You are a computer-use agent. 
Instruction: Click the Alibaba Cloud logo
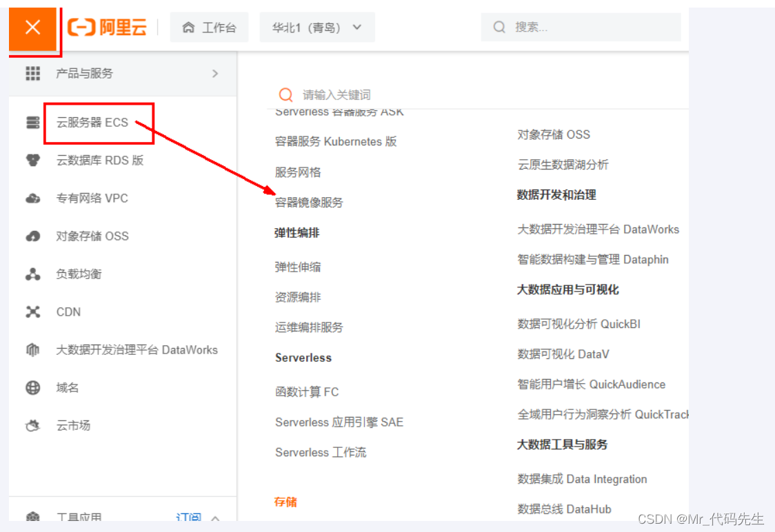(108, 27)
